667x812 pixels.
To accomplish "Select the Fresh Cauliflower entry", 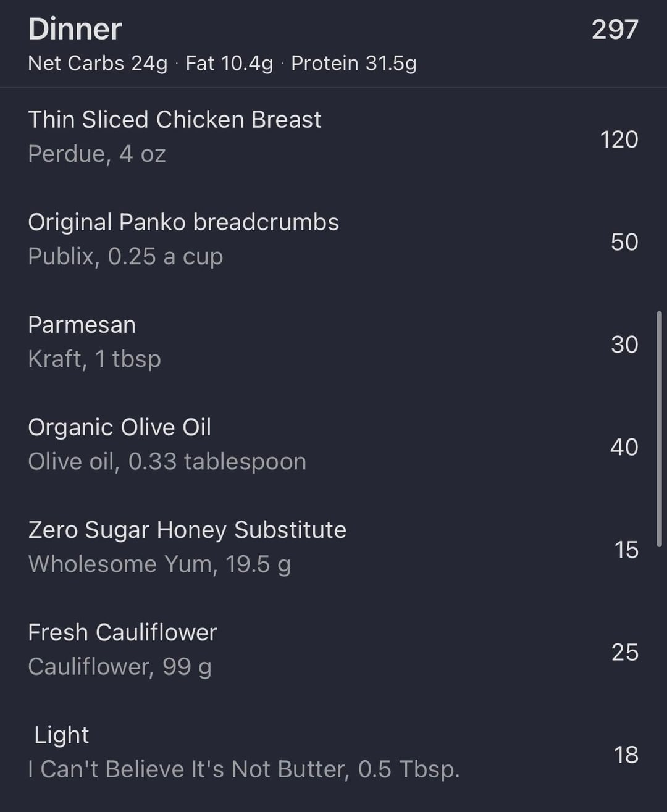I will (x=122, y=632).
